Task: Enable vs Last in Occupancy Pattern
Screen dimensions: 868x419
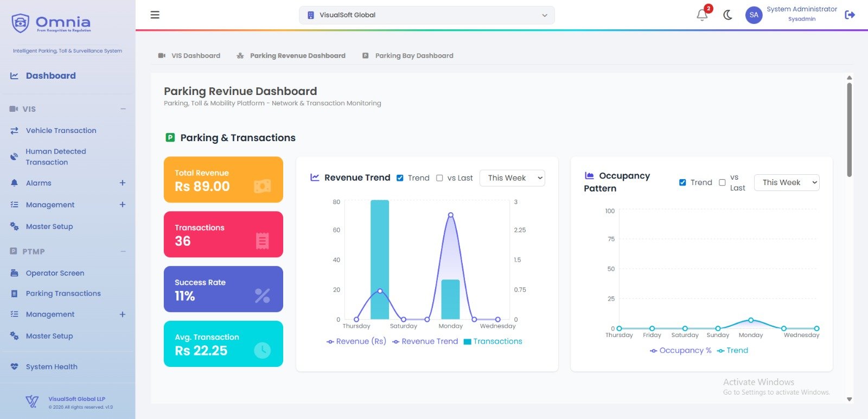Action: [x=722, y=182]
